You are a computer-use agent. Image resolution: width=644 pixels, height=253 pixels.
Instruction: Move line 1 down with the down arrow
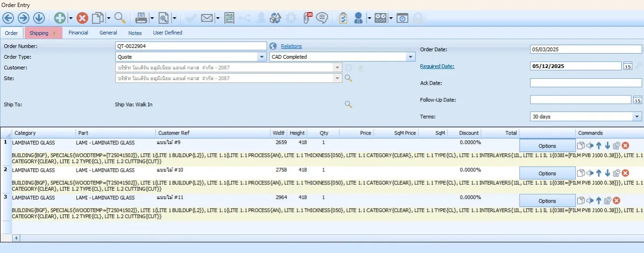click(607, 145)
